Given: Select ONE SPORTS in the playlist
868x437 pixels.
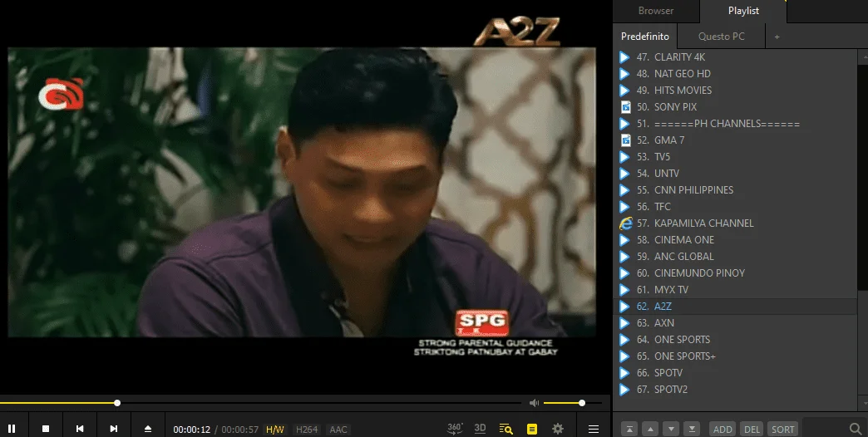Looking at the screenshot, I should [735, 339].
